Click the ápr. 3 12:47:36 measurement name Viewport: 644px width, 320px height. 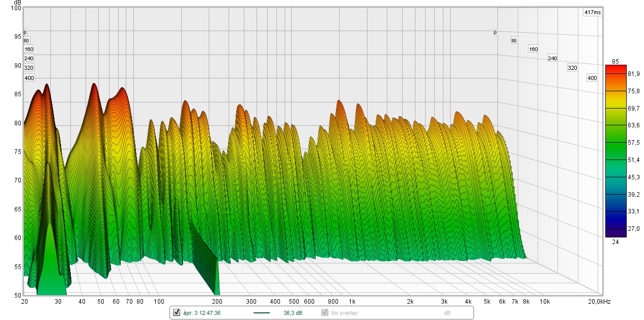click(202, 313)
